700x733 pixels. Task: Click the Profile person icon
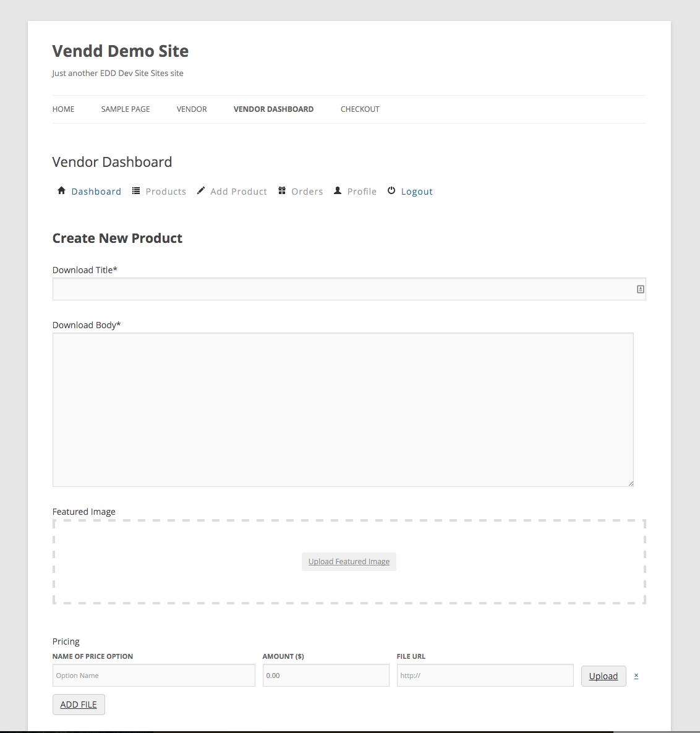click(x=338, y=191)
